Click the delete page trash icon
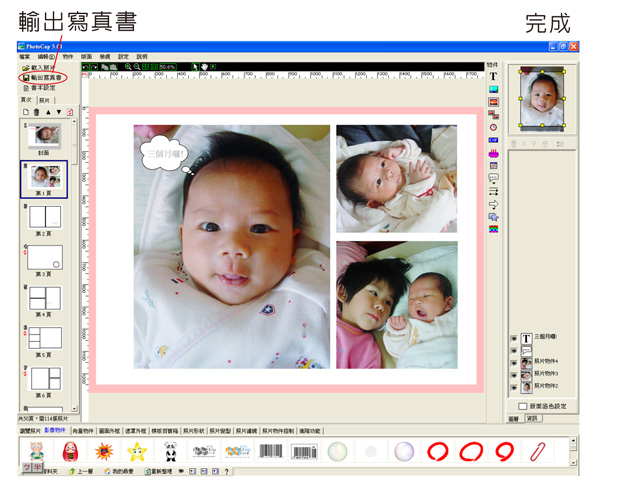Viewport: 618px width, 483px height. click(x=37, y=112)
